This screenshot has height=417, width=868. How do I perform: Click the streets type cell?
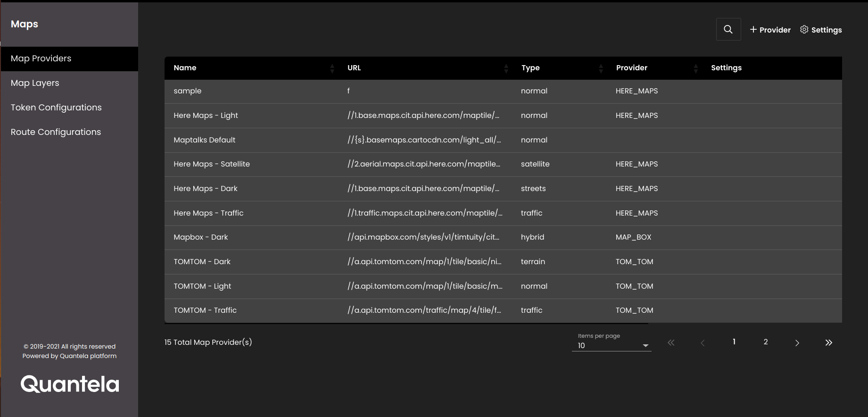(533, 189)
